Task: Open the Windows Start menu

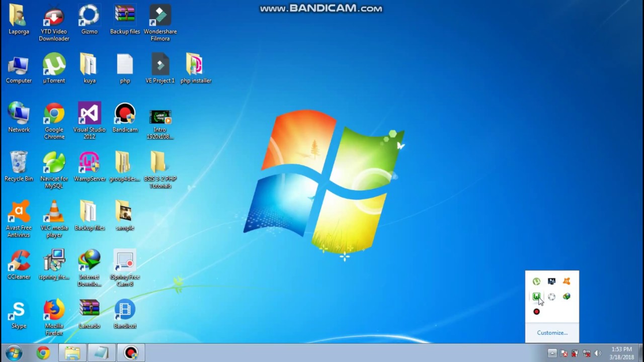Action: point(14,353)
